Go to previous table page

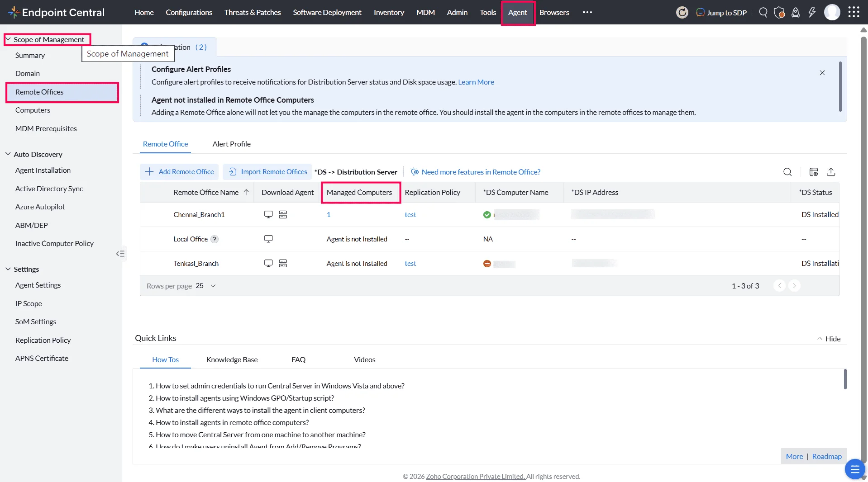779,286
